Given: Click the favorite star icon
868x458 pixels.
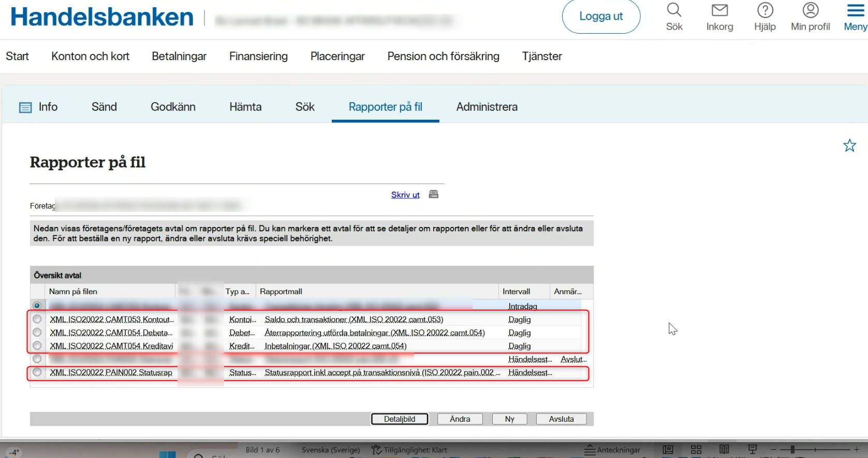Looking at the screenshot, I should 849,146.
